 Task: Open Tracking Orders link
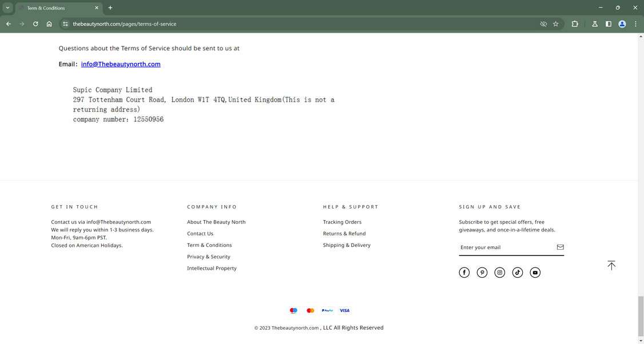pos(342,222)
